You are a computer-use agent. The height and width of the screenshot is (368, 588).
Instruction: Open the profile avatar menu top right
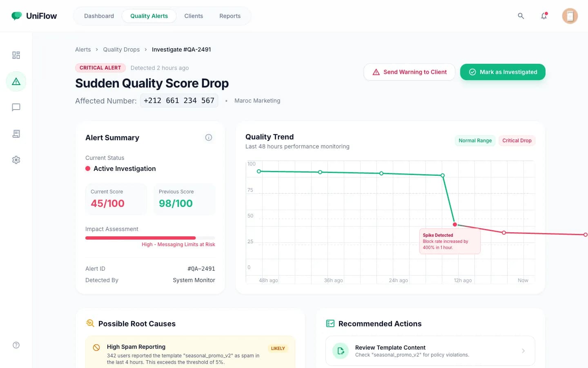click(570, 16)
